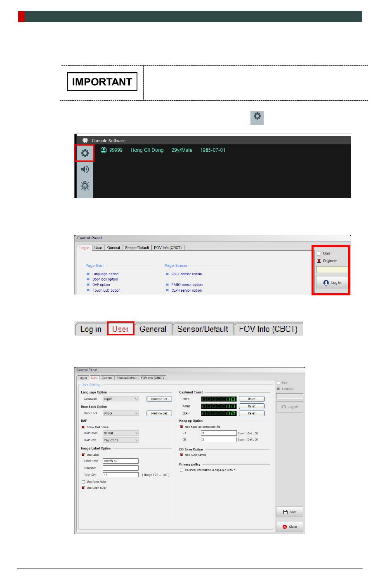This screenshot has height=580, width=392.
Task: Click the Log In button
Action: click(332, 283)
